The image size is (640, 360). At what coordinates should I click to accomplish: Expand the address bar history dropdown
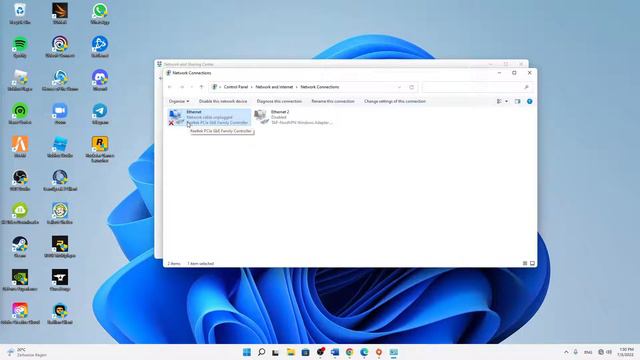[x=399, y=87]
